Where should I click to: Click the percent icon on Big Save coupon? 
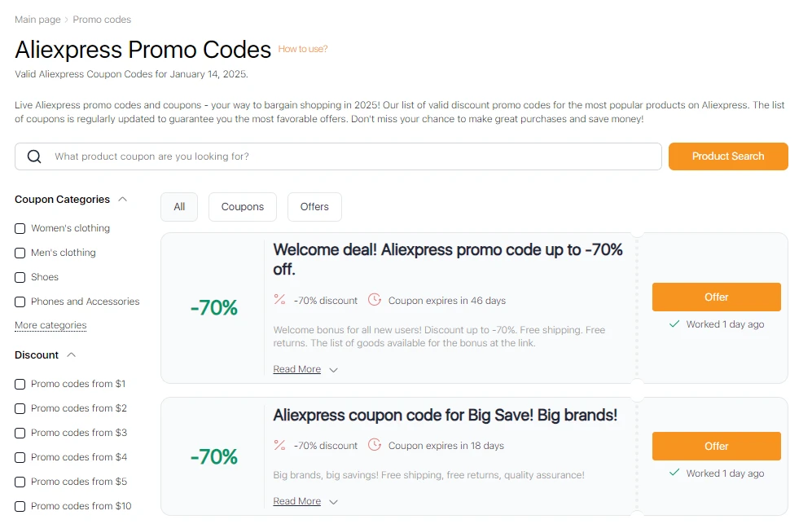279,446
